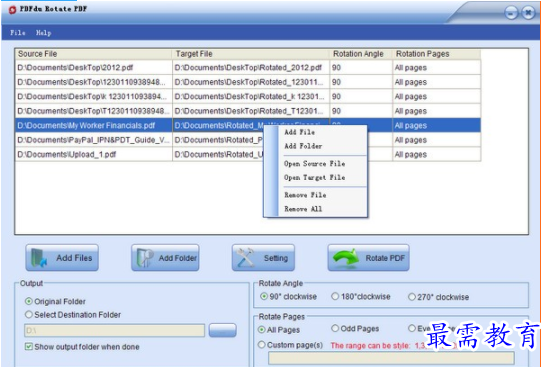Click target cell Rotated_2012.pdf
Screen dimensions: 548x367
click(251, 67)
